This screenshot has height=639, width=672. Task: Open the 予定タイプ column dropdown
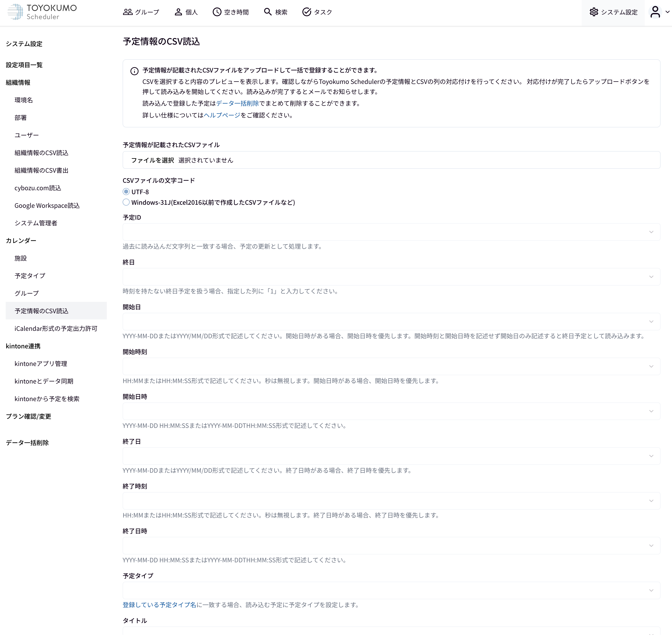coord(391,590)
